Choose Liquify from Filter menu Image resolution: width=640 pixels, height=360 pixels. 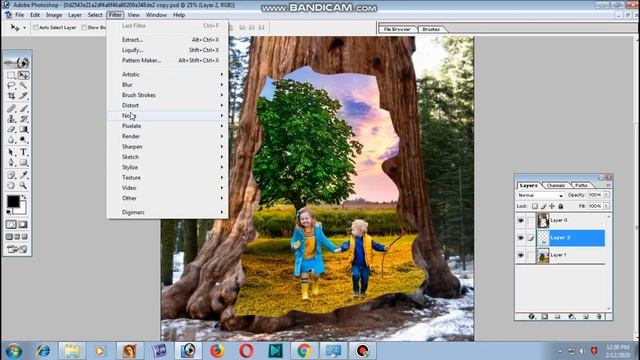[x=167, y=50]
